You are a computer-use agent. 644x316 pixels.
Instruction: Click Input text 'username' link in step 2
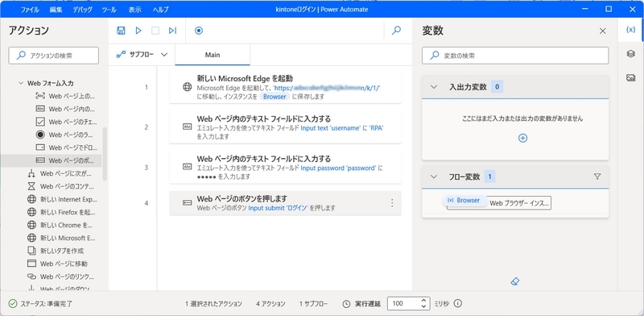(x=331, y=128)
